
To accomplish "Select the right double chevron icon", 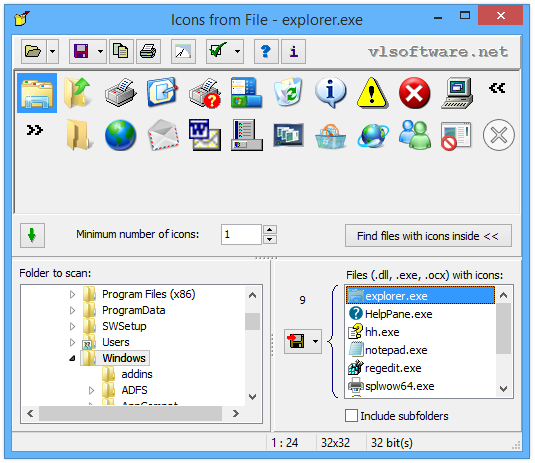I will tap(35, 130).
